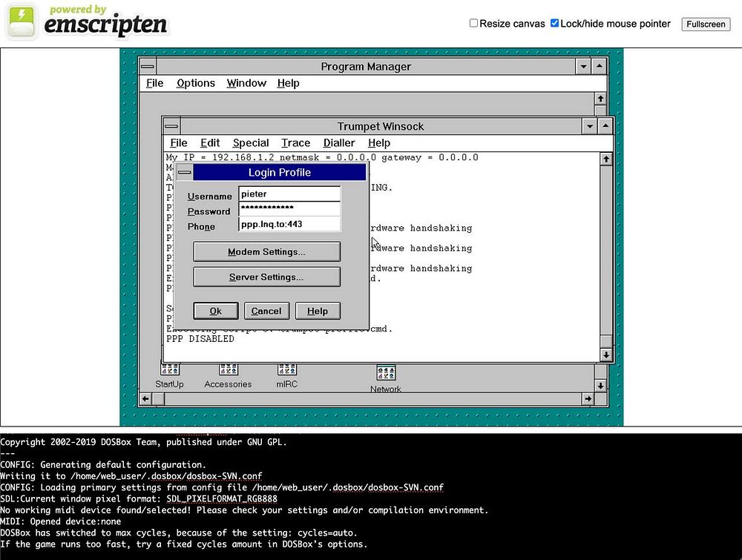This screenshot has width=742, height=560.
Task: Click 'No working midi device found' console line
Action: click(244, 510)
